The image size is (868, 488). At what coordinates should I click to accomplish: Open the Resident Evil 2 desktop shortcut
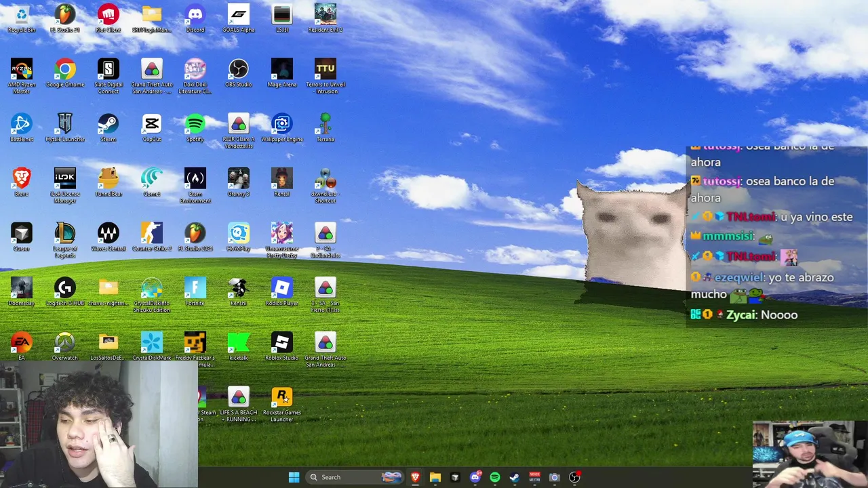pyautogui.click(x=325, y=18)
